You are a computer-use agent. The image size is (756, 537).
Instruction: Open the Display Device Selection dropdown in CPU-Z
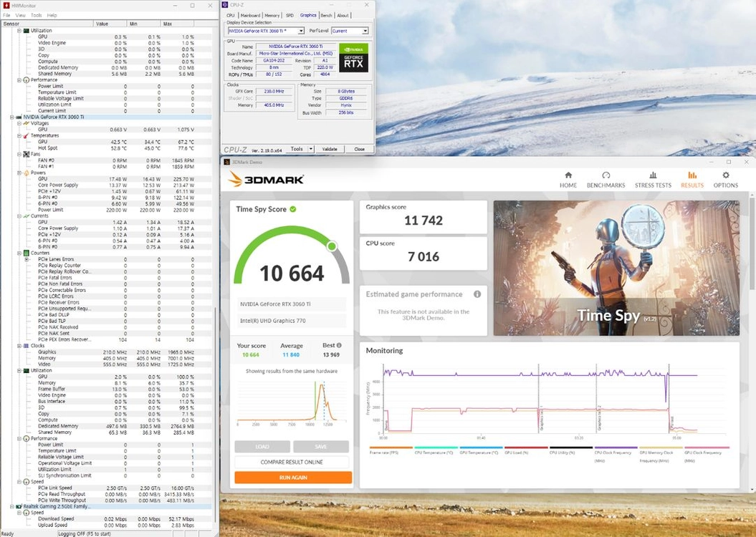pos(301,31)
